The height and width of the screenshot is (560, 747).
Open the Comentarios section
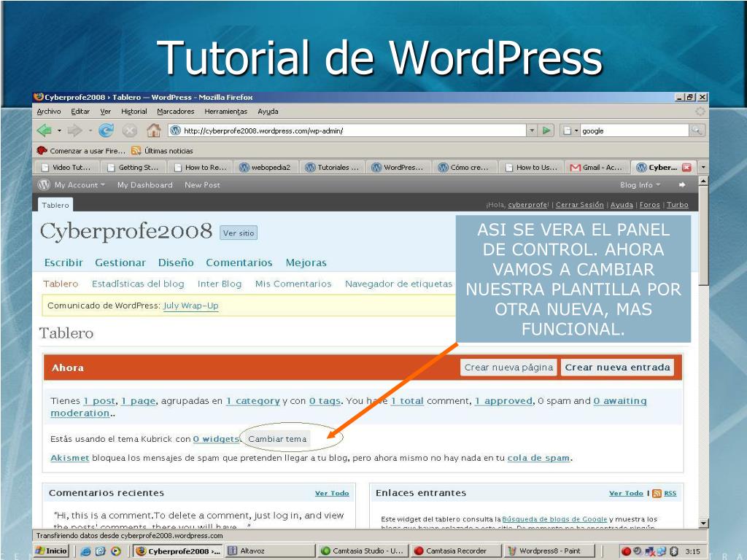[x=239, y=262]
